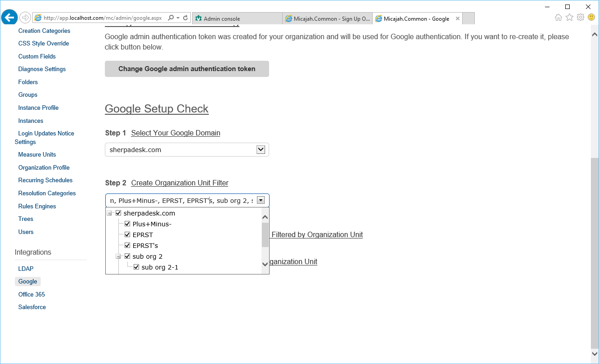Viewport: 599px width, 364px height.
Task: Click Change Google admin authentication token button
Action: pos(187,69)
